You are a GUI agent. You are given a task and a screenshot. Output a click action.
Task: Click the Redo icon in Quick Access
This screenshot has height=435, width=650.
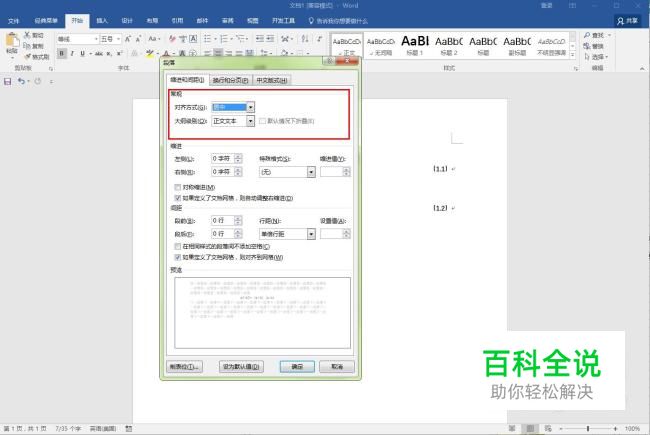(x=38, y=82)
